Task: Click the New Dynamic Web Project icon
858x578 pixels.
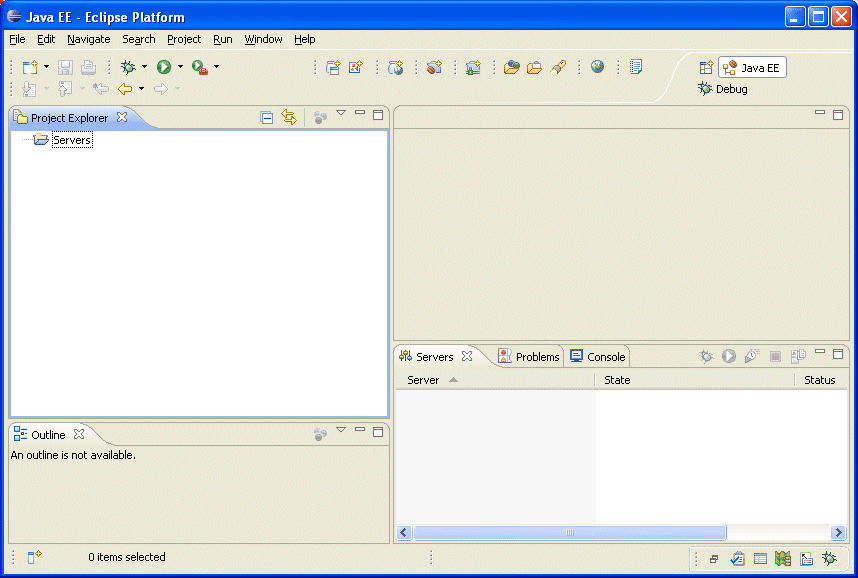Action: coord(333,67)
